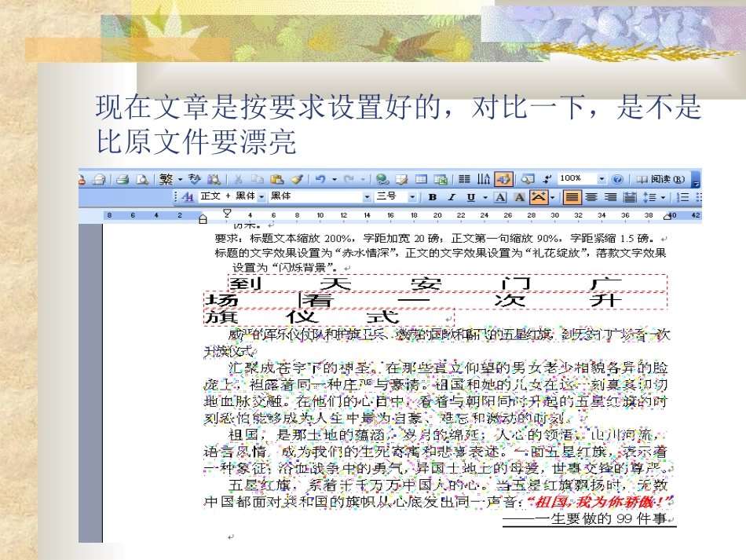Image resolution: width=746 pixels, height=560 pixels.
Task: Open the 三号 font size dropdown
Action: coord(412,197)
